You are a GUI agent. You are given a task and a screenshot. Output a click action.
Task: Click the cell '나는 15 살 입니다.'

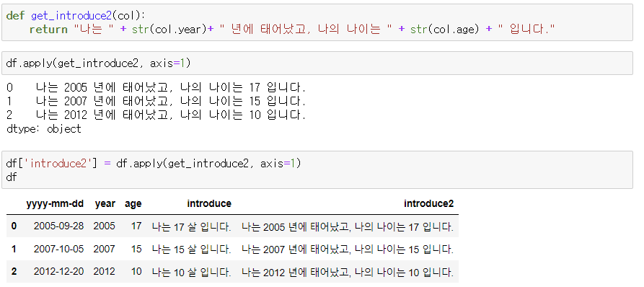pyautogui.click(x=191, y=250)
